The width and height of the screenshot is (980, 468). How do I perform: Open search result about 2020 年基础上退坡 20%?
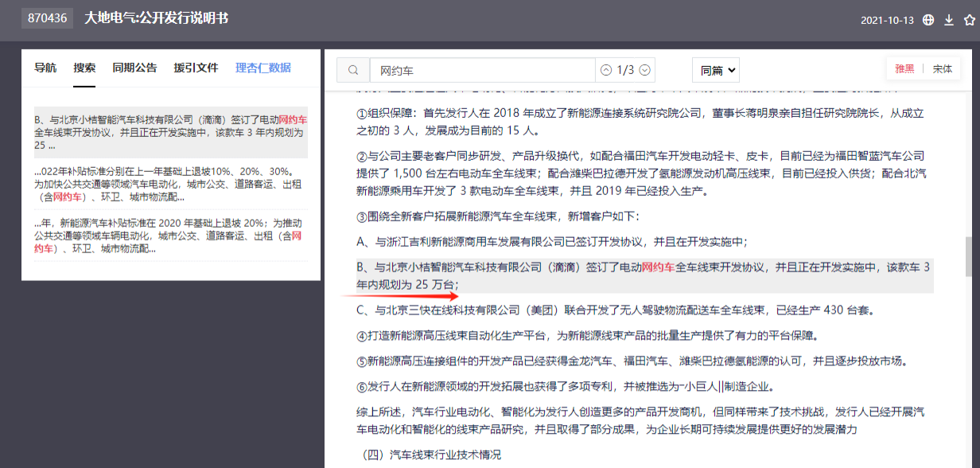coord(171,236)
